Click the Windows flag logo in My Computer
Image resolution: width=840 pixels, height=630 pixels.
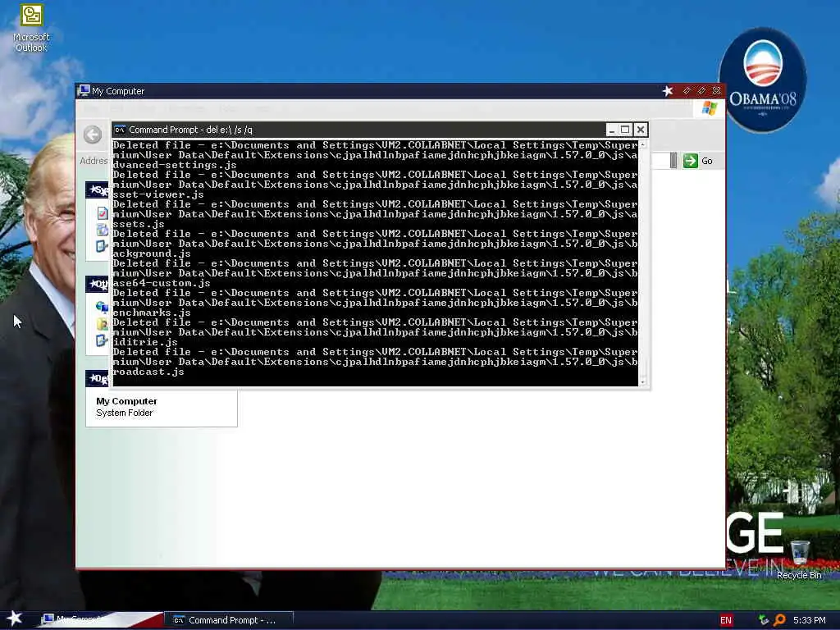pyautogui.click(x=710, y=108)
